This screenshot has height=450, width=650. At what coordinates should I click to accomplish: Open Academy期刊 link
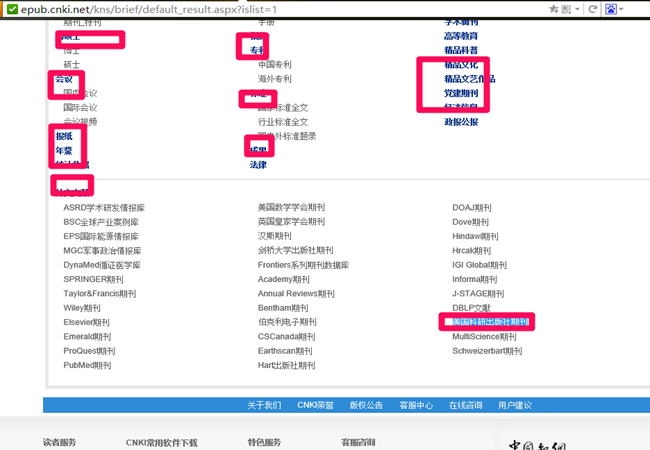(x=284, y=279)
